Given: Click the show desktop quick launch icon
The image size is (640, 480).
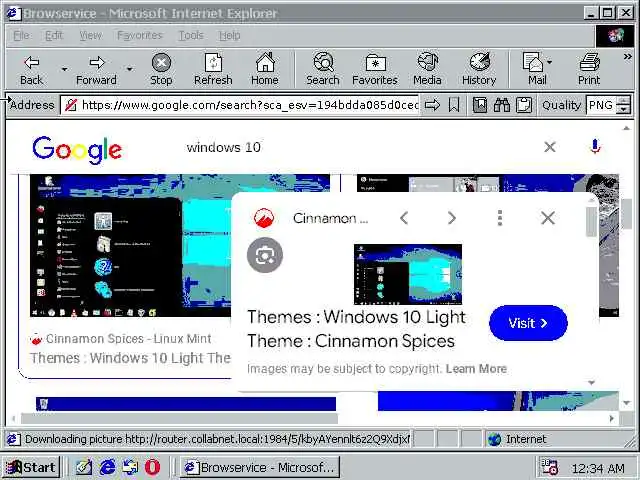Looking at the screenshot, I should click(x=84, y=467).
